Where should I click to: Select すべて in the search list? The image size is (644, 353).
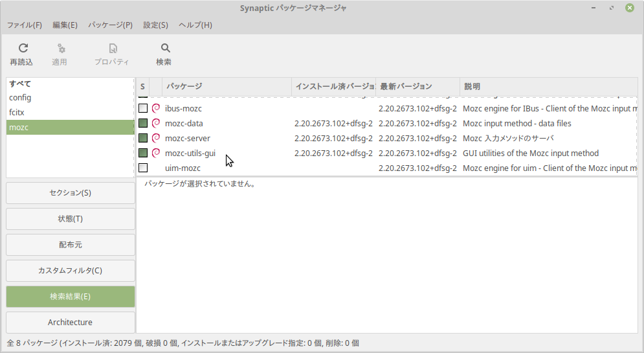coord(70,84)
